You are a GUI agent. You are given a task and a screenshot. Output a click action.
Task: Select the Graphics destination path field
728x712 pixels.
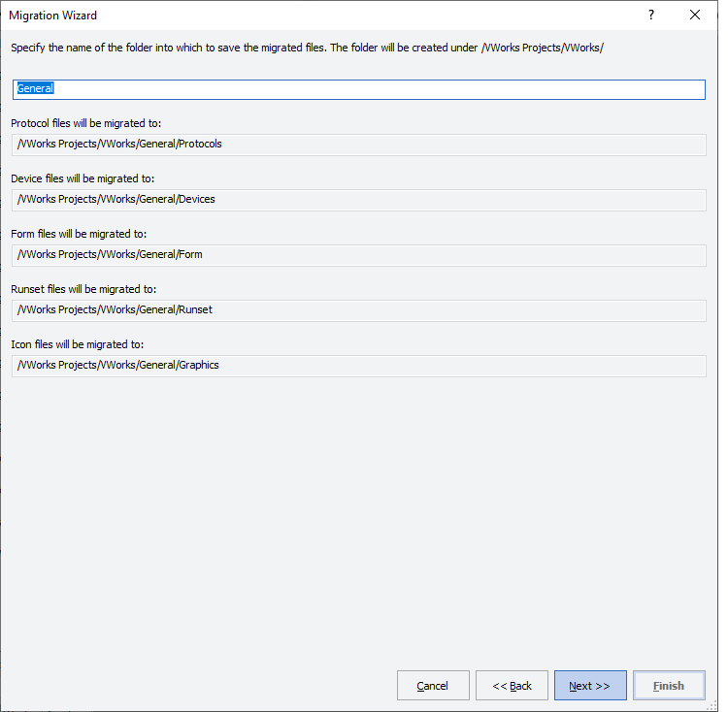359,365
